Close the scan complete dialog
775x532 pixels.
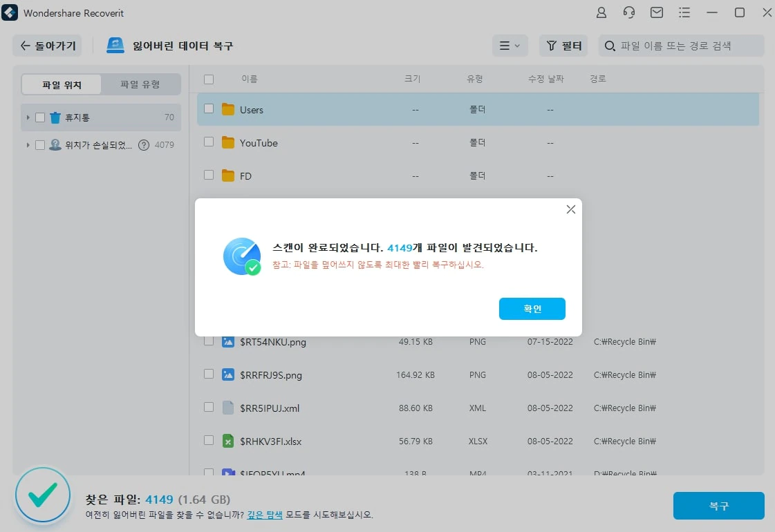571,209
